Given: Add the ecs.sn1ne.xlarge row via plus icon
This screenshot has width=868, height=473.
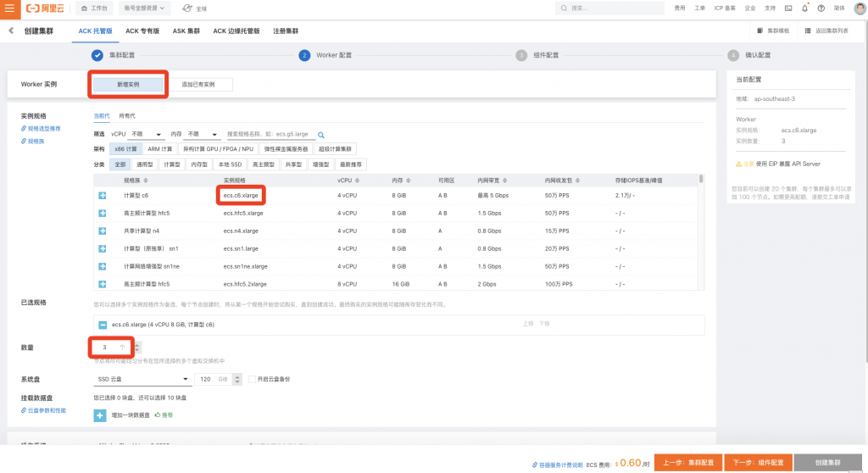Looking at the screenshot, I should pyautogui.click(x=103, y=266).
